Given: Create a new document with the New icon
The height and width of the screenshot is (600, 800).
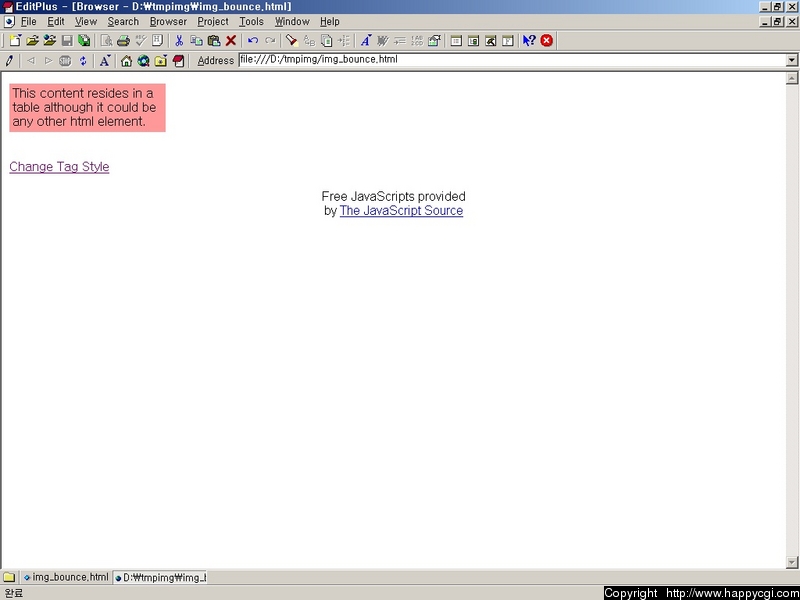Looking at the screenshot, I should coord(15,41).
